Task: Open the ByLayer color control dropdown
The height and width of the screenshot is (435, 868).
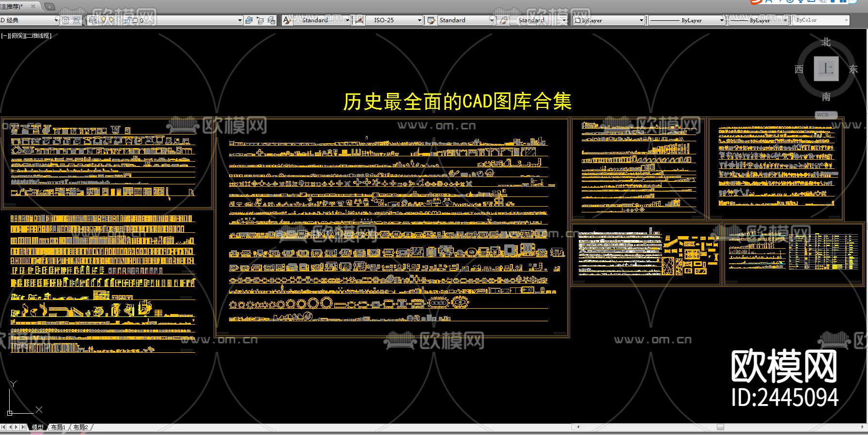Action: pos(641,20)
